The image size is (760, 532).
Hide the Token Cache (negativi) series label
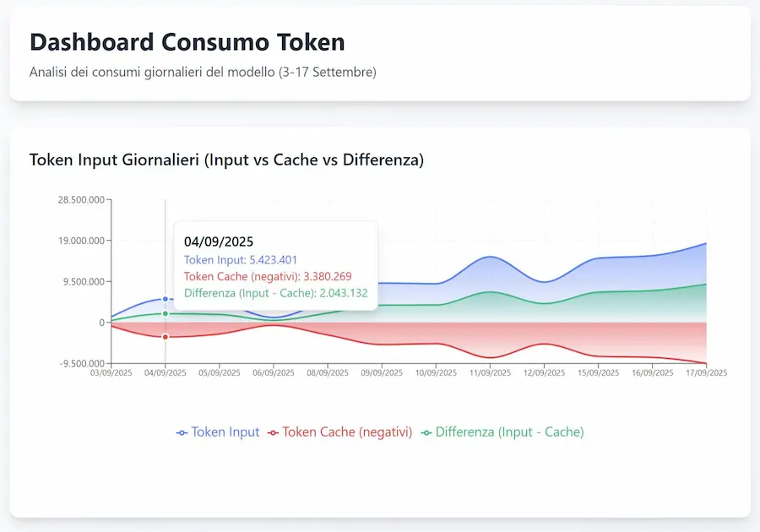(x=347, y=432)
